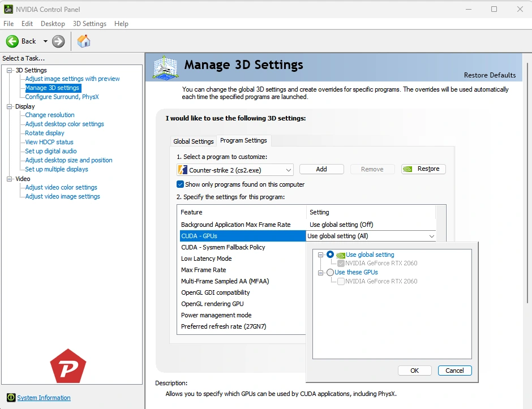
Task: Click the Remove program button
Action: (372, 169)
